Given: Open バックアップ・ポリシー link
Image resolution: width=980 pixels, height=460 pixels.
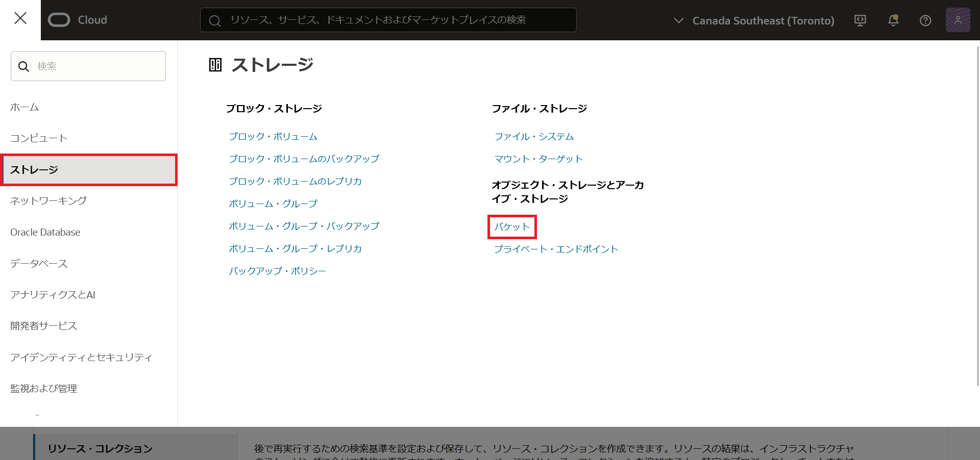Looking at the screenshot, I should [x=277, y=271].
